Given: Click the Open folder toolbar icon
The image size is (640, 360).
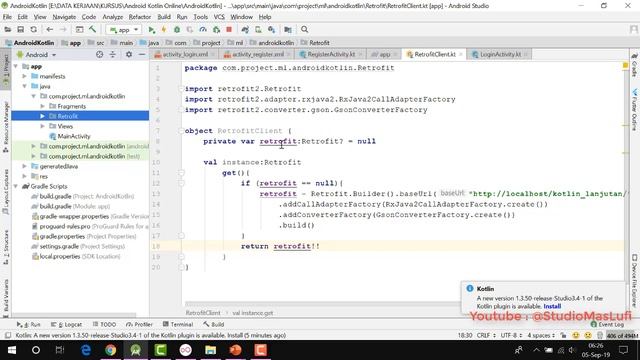Looking at the screenshot, I should pyautogui.click(x=7, y=29).
